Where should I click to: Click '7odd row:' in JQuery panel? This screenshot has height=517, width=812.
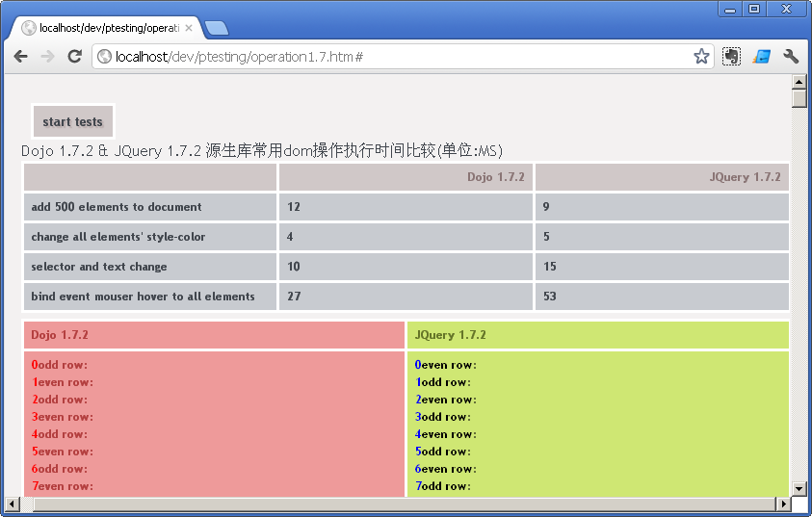tap(443, 486)
